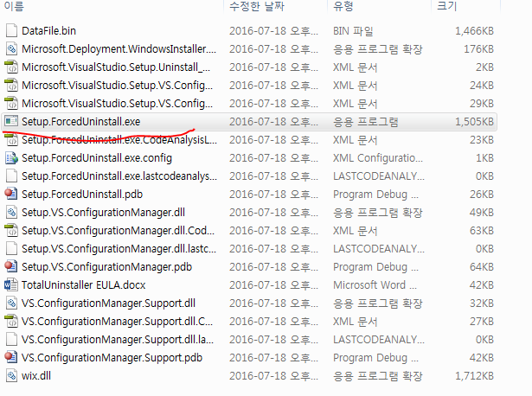
Task: Select the 29KB Microsoft.VisualStudio.Setup.VS.Config file
Action: [249, 104]
